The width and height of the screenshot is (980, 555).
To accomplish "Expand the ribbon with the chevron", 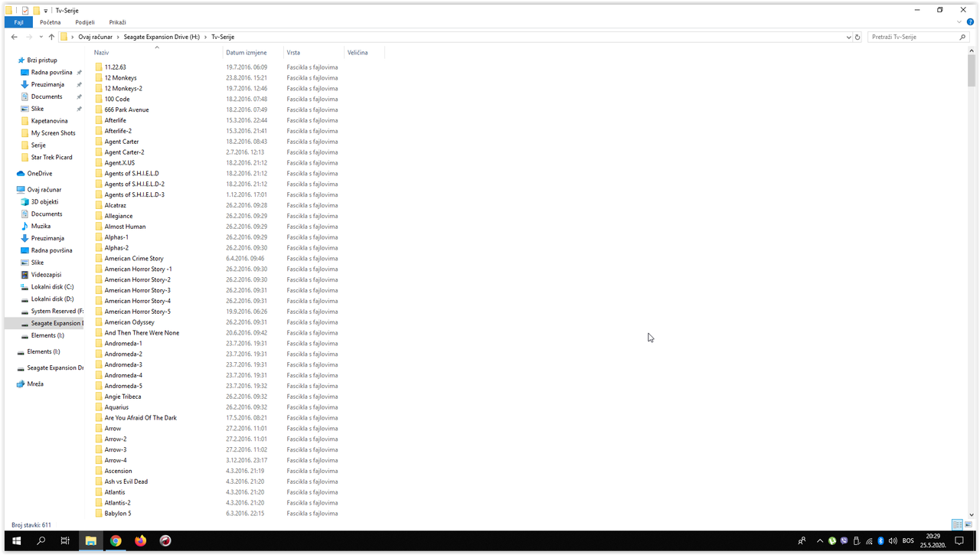I will tap(960, 22).
